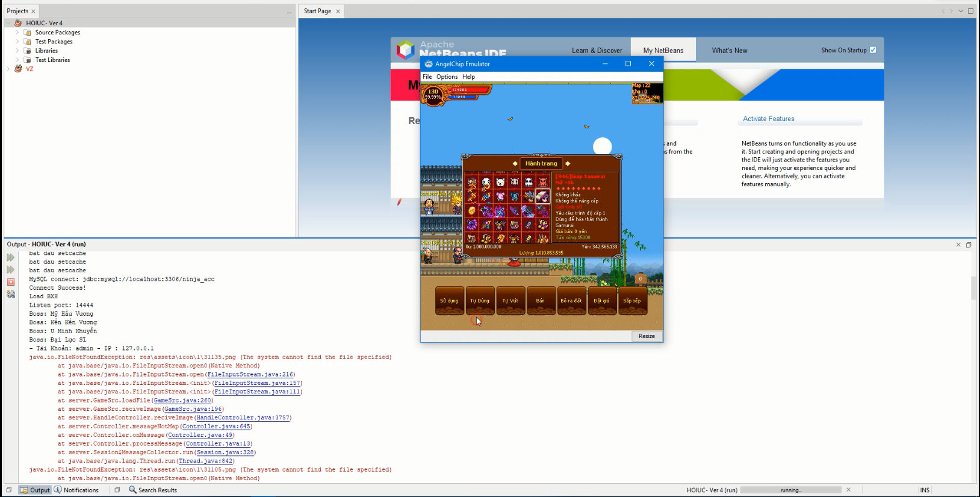Open Session.java:328 stack trace link
The image size is (980, 497).
coord(225,452)
